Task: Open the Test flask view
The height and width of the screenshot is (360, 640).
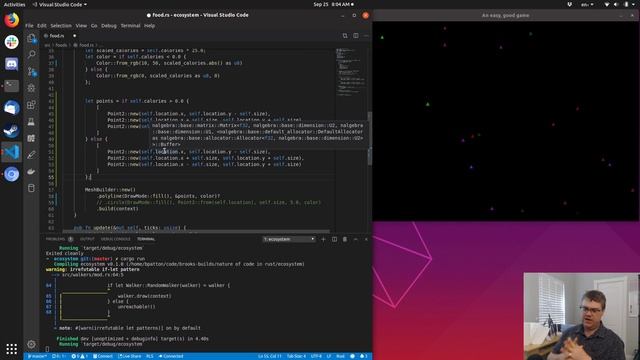Action: [x=31, y=122]
